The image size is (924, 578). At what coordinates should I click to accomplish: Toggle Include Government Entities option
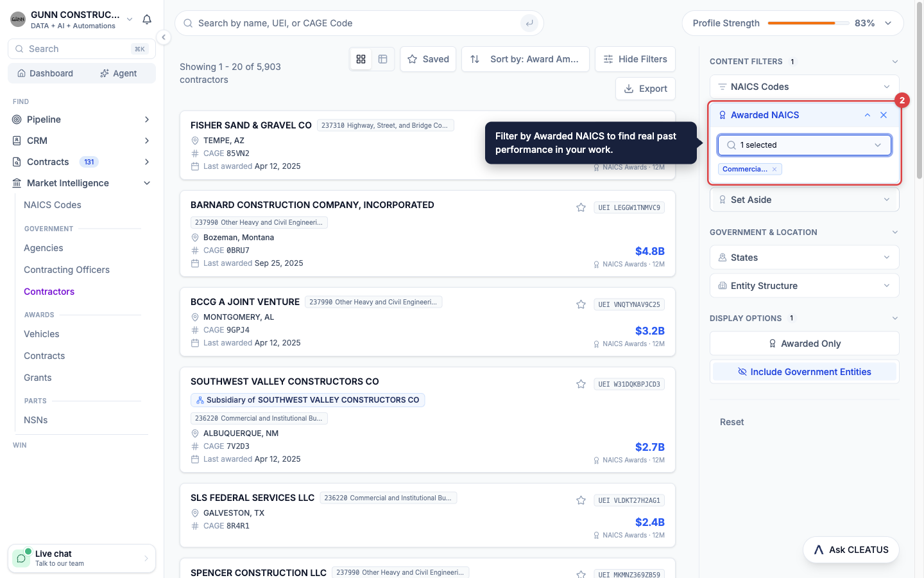804,372
